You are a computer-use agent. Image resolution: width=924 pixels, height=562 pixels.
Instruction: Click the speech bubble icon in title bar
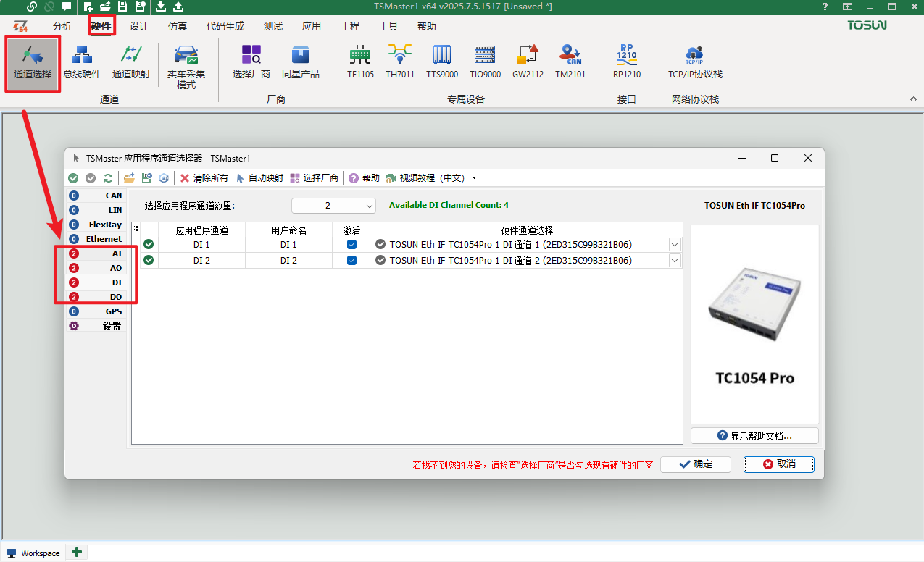click(67, 7)
